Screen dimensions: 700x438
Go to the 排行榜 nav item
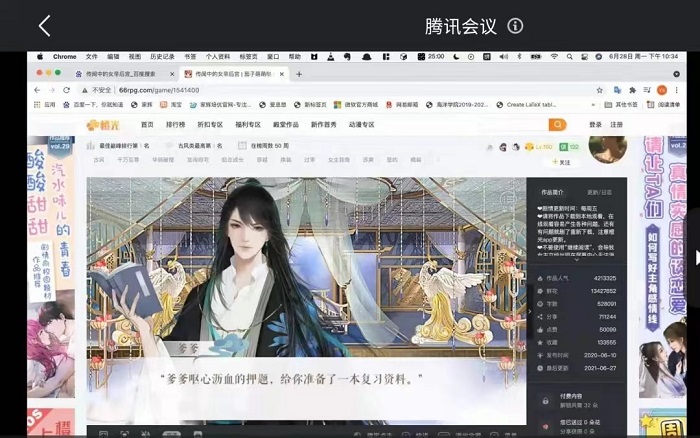(x=175, y=125)
